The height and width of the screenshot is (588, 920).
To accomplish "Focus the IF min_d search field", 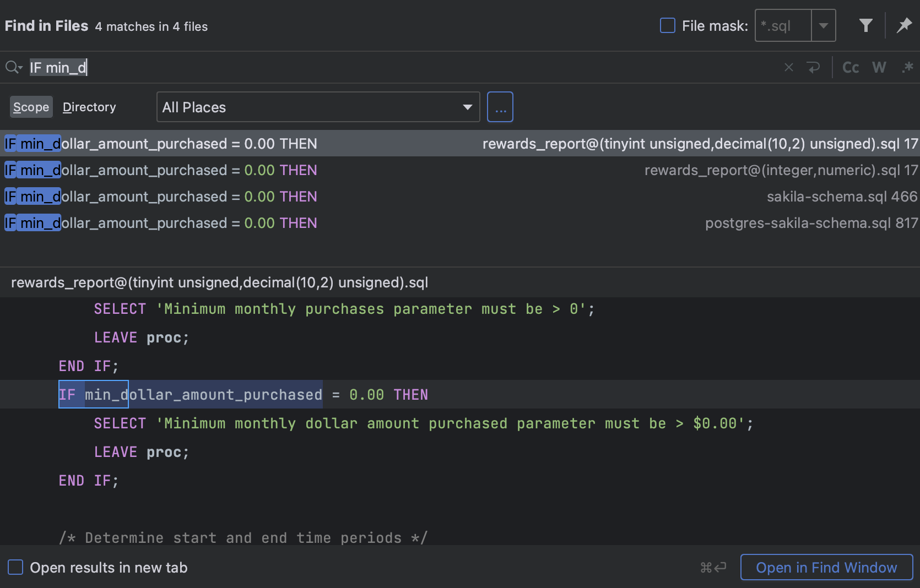I will click(402, 67).
